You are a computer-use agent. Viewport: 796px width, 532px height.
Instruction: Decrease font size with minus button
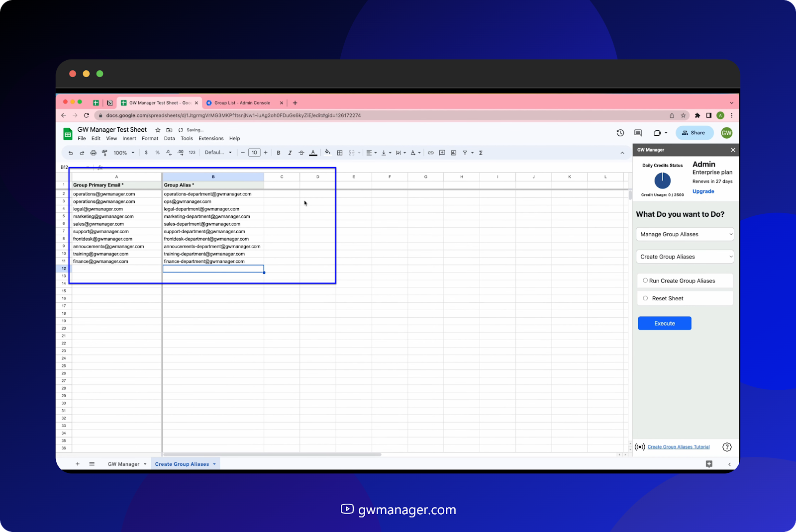tap(243, 153)
